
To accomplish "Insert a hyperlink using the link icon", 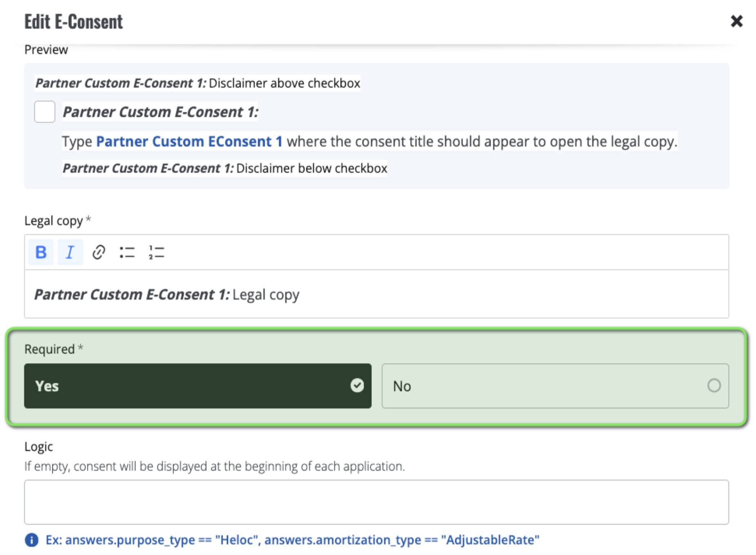I will [99, 252].
